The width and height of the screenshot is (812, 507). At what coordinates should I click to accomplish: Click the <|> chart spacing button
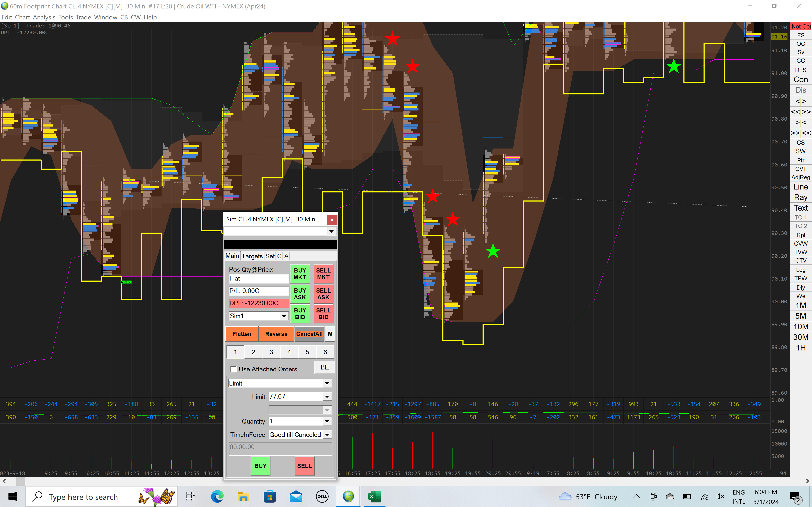(x=800, y=101)
